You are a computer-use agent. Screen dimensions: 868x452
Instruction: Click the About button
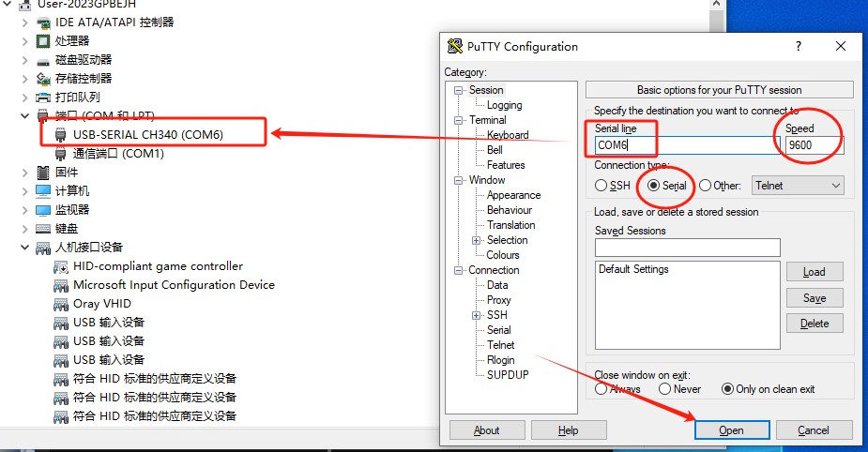pos(487,430)
